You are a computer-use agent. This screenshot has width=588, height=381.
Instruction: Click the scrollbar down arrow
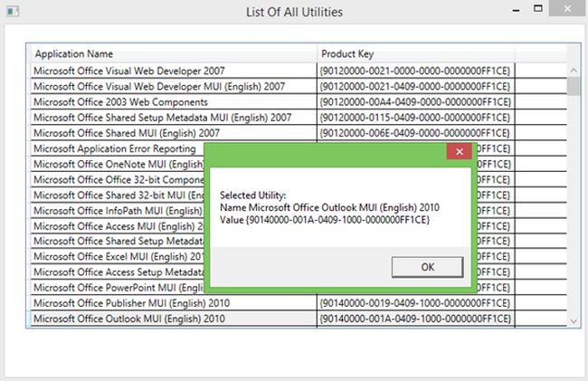coord(574,321)
